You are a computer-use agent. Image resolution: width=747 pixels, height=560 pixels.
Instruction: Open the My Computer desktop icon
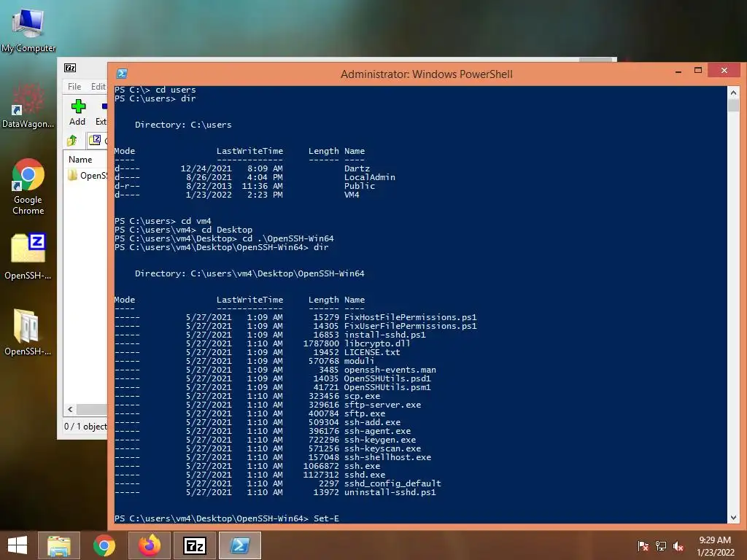(x=28, y=29)
